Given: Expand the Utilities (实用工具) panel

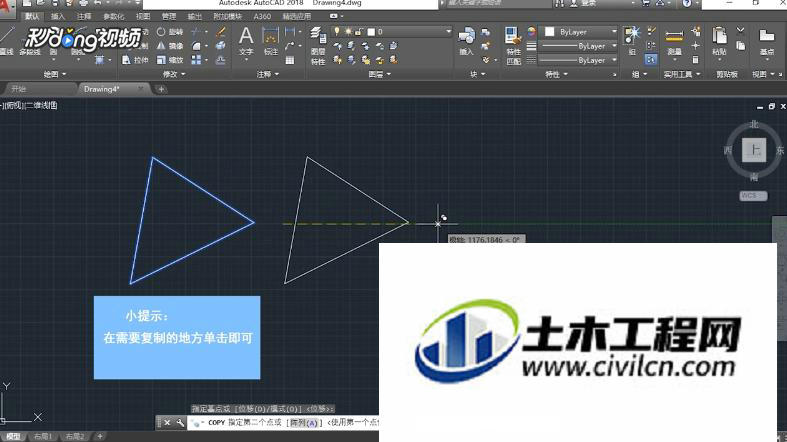Looking at the screenshot, I should tap(682, 74).
